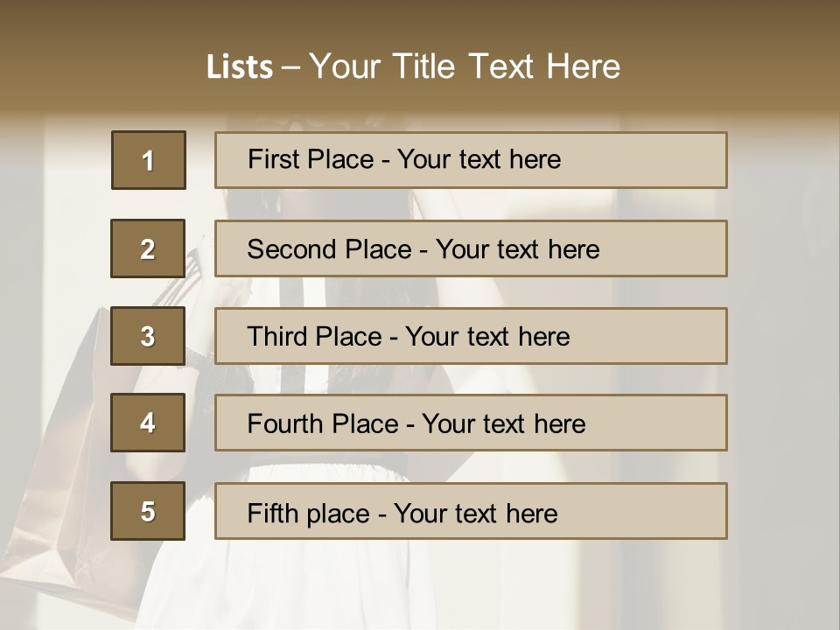Image resolution: width=840 pixels, height=630 pixels.
Task: Select the number 4 box
Action: 148,423
